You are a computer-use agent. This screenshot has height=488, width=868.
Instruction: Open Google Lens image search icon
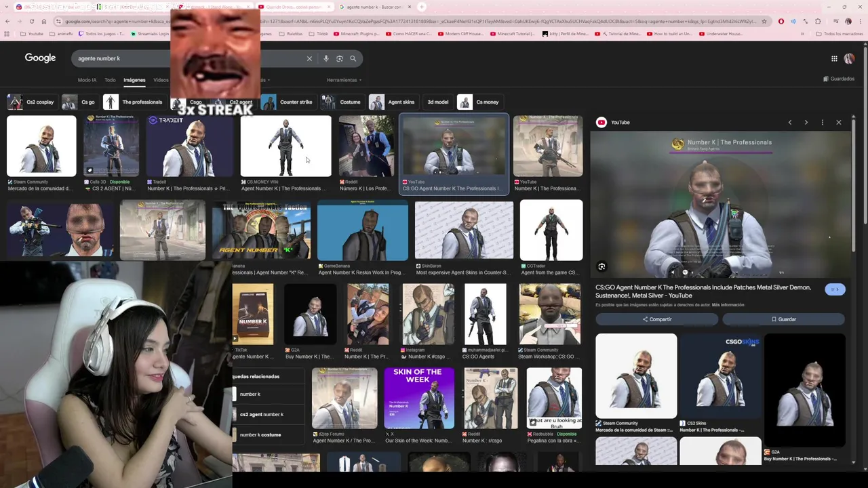340,58
